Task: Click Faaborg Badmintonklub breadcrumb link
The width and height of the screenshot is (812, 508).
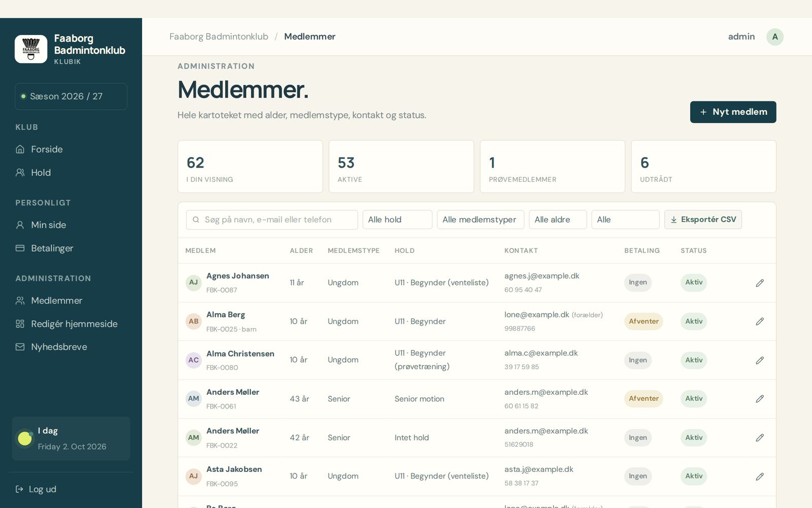Action: click(219, 37)
